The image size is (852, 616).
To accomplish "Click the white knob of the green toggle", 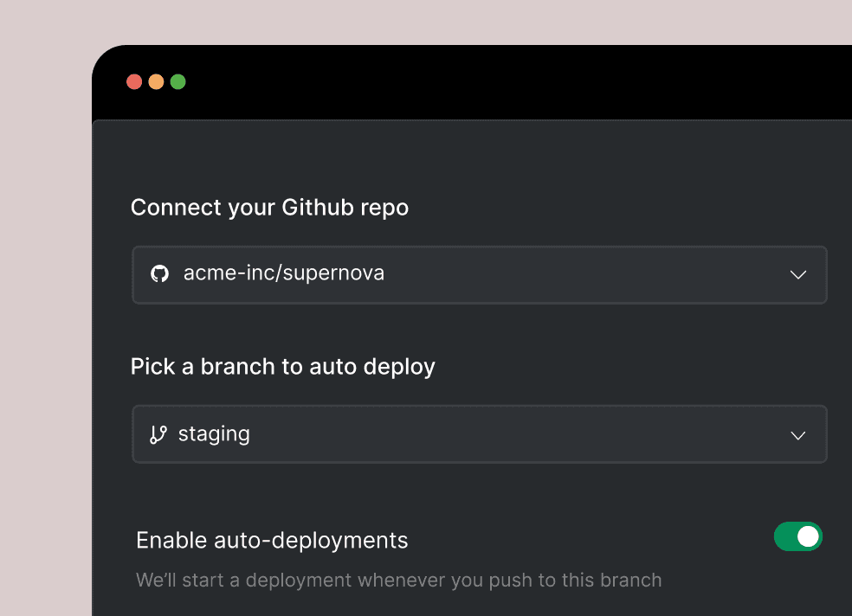I will pyautogui.click(x=808, y=536).
